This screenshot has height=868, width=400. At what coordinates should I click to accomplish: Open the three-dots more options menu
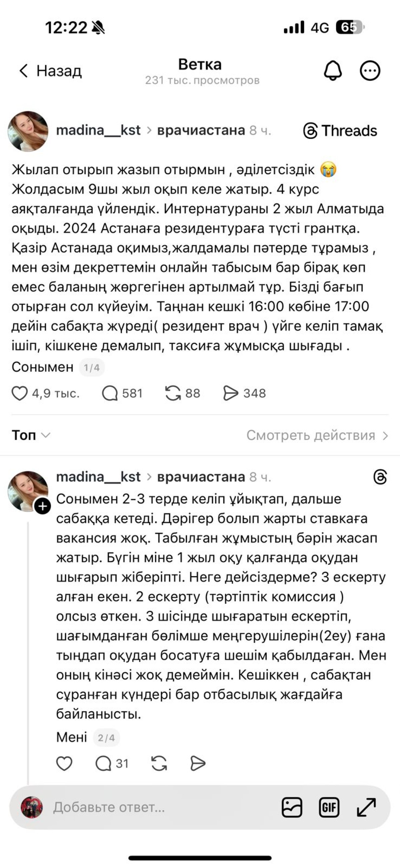click(370, 71)
